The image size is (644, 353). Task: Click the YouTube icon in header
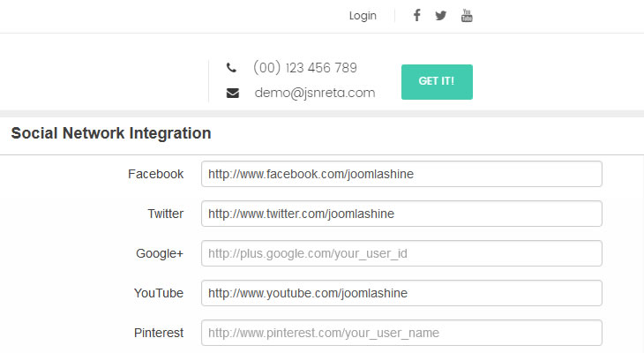click(x=468, y=15)
